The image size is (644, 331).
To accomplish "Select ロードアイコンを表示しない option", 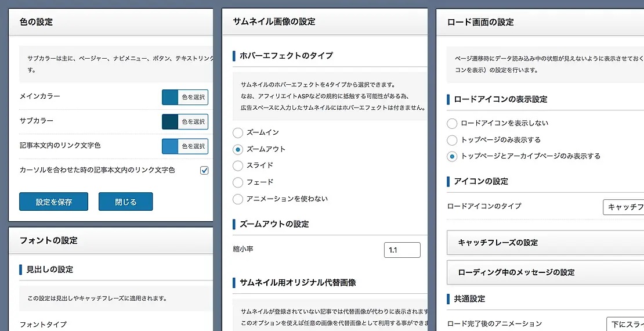I will tap(452, 123).
